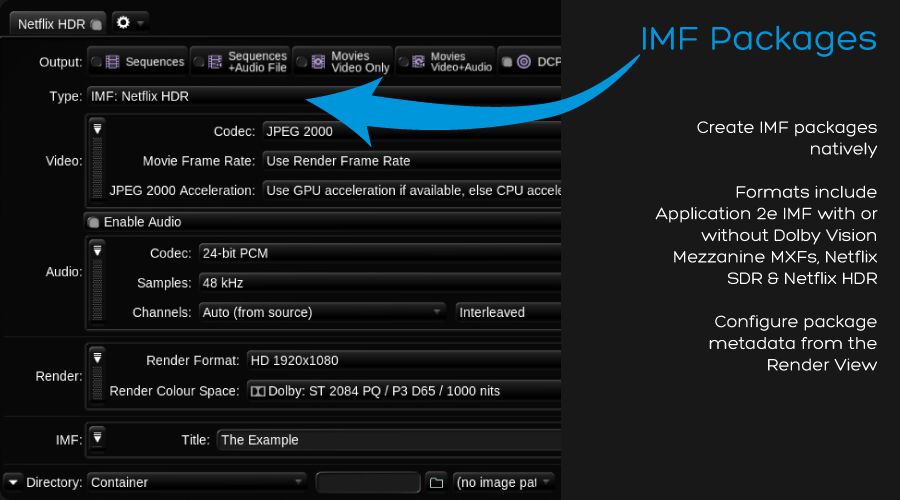
Task: Click the Dolby icon in Render Colour Space
Action: [258, 392]
